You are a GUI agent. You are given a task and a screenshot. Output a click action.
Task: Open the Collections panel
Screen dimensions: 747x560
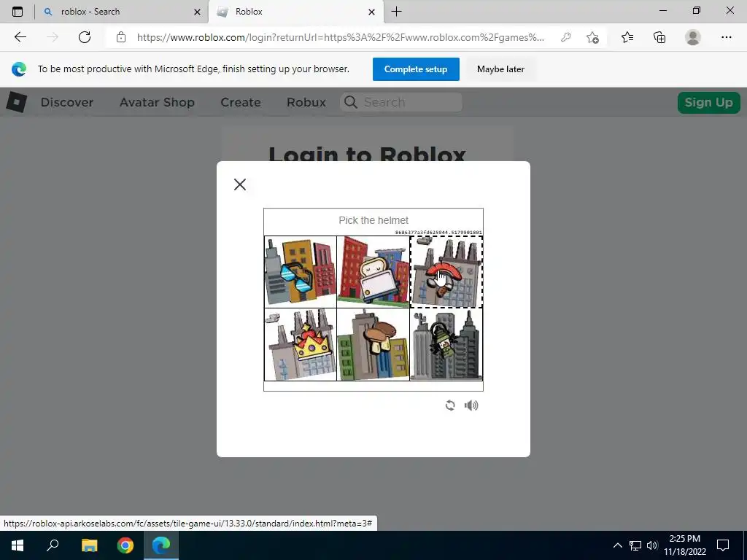tap(659, 37)
